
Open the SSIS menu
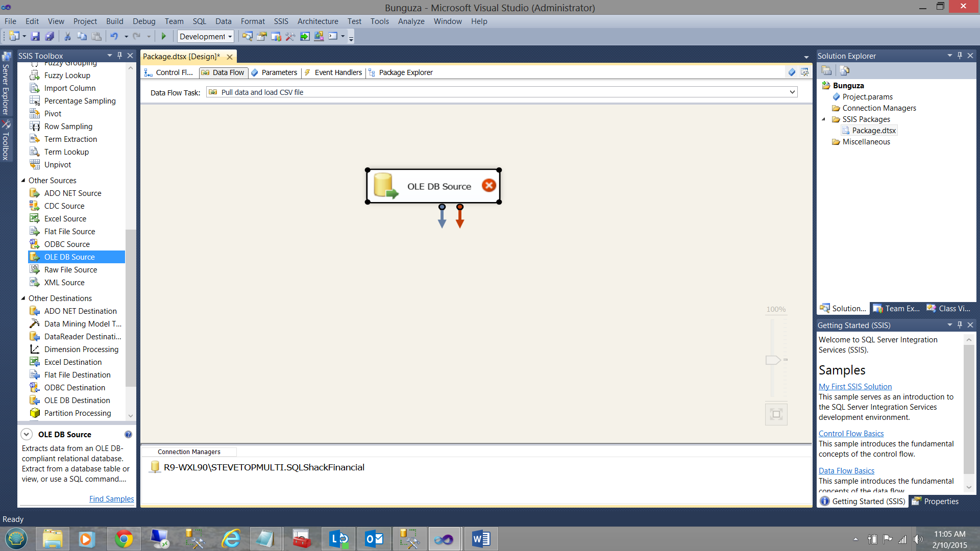(281, 21)
